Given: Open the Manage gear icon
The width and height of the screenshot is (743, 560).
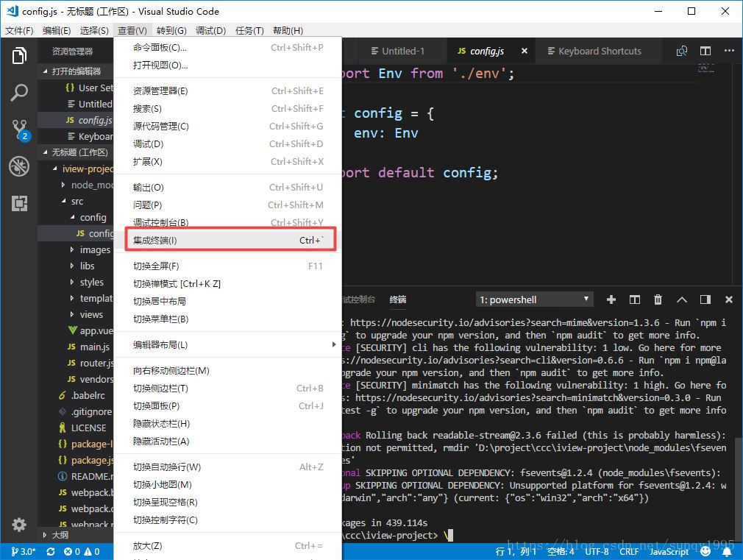Looking at the screenshot, I should pos(19,525).
